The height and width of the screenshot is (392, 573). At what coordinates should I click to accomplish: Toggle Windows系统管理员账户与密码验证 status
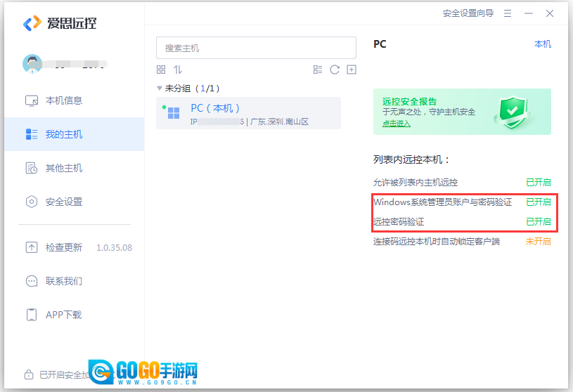pos(538,202)
